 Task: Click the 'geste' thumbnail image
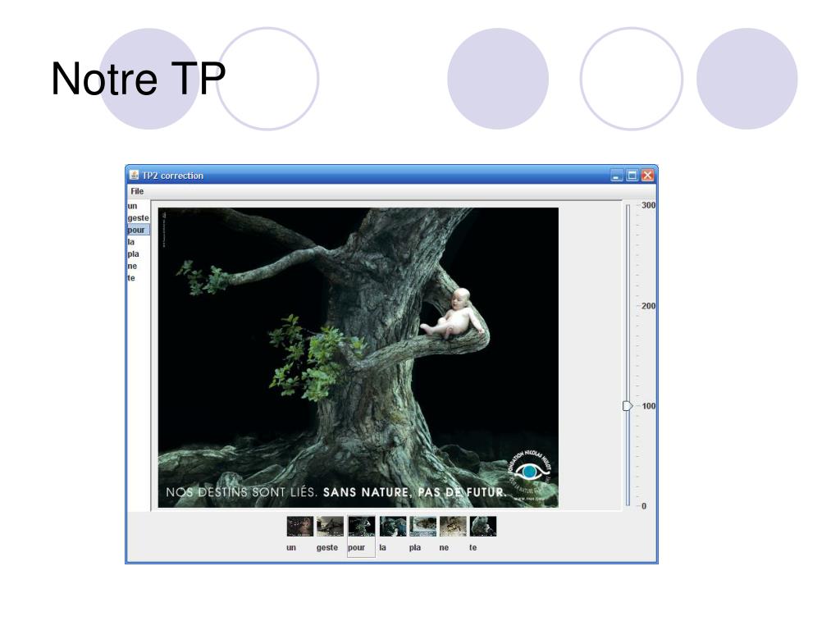point(330,527)
